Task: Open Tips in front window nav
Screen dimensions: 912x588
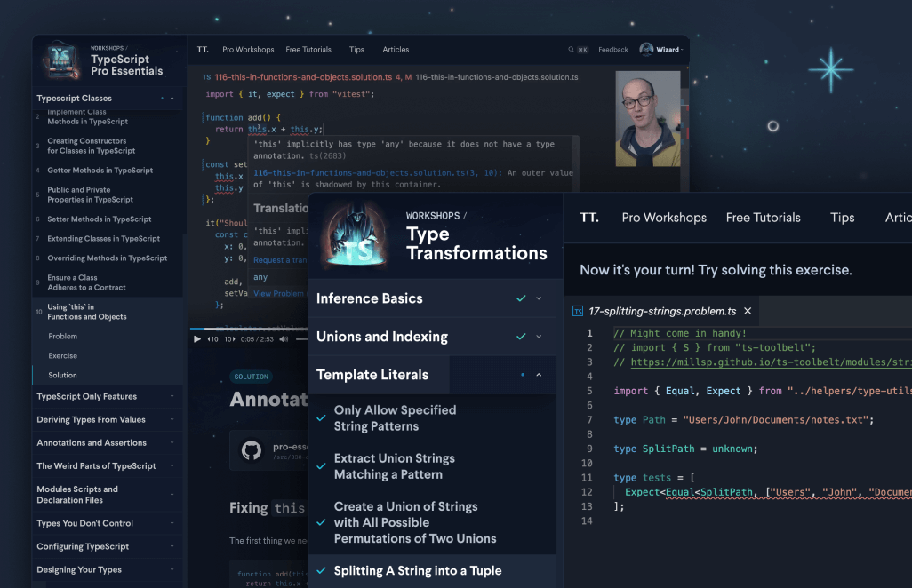Action: (842, 218)
